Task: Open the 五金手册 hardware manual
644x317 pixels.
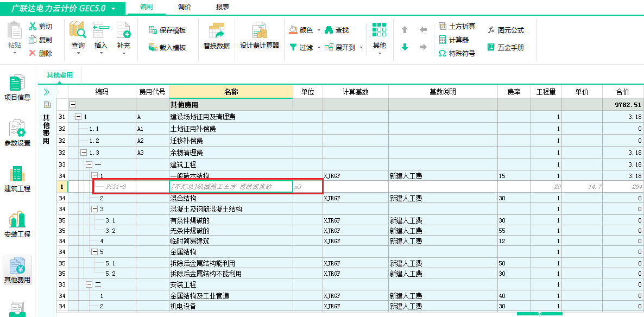Action: tap(491, 47)
